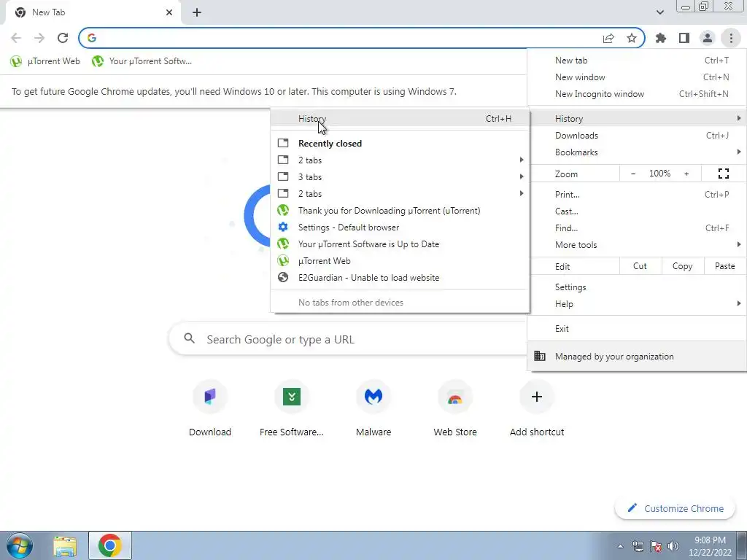Viewport: 747px width, 560px height.
Task: Reopen Thank you for Downloading µTorrent page
Action: click(400, 211)
